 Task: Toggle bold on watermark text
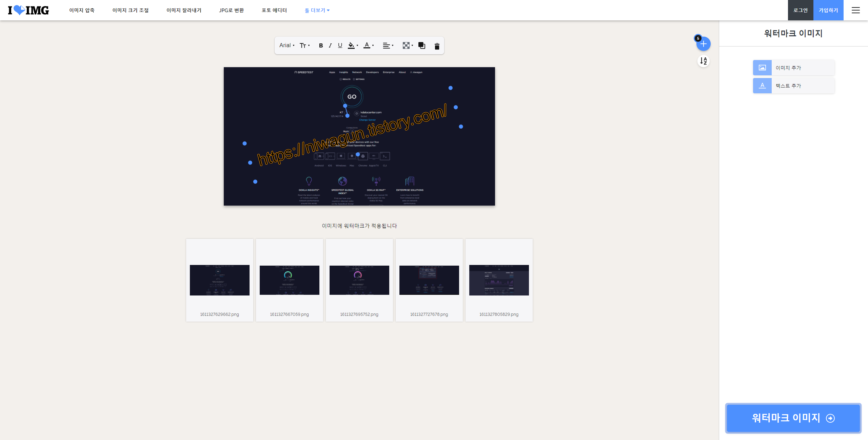coord(321,45)
